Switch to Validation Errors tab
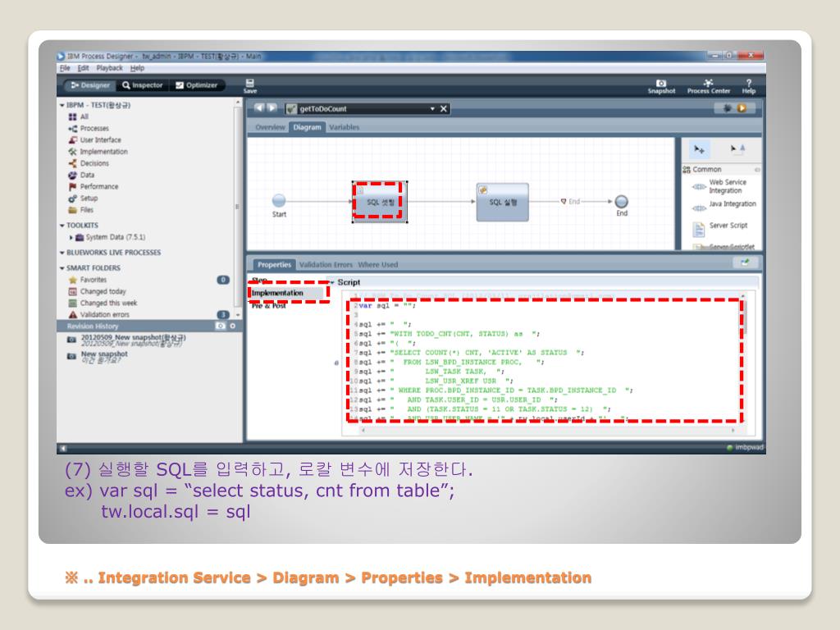Screen dimensions: 840x630 pyautogui.click(x=326, y=265)
